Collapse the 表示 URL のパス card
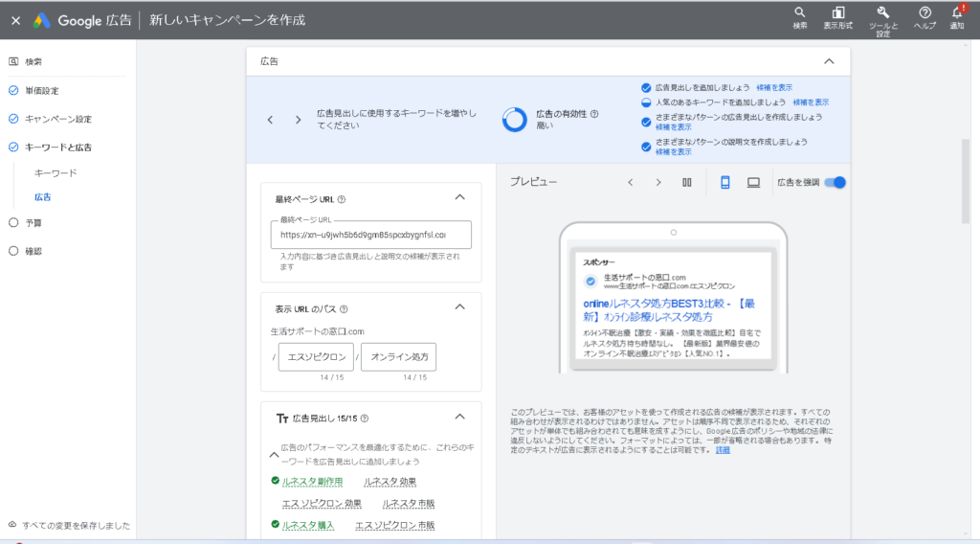Image resolution: width=980 pixels, height=544 pixels. 460,307
